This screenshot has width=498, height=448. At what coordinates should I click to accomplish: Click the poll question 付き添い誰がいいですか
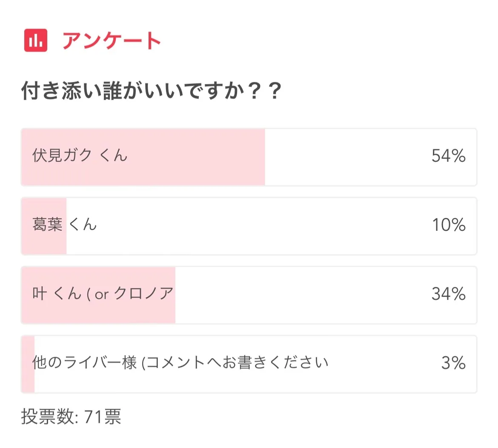[x=151, y=91]
